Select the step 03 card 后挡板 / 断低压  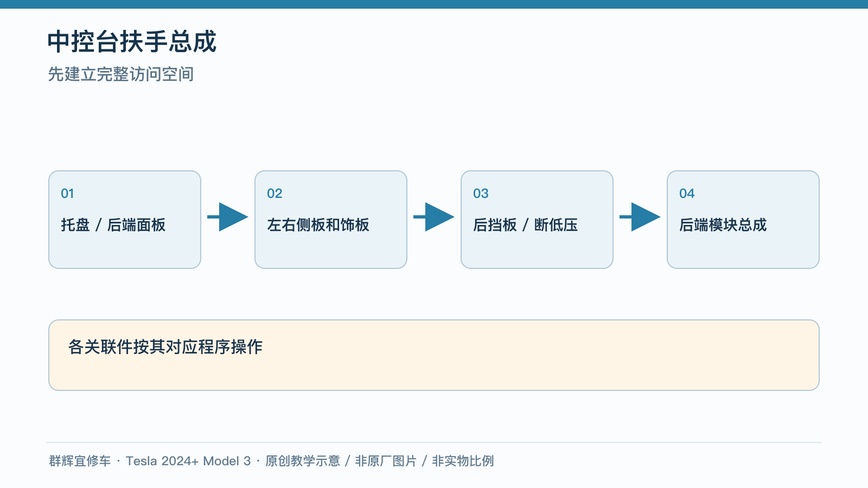tap(537, 220)
